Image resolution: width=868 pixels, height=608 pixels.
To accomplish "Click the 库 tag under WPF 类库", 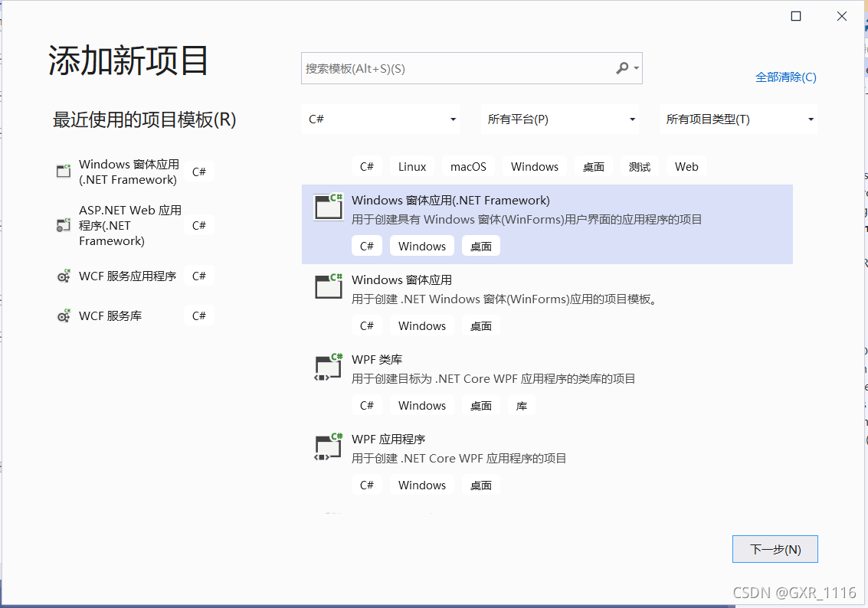I will click(522, 406).
